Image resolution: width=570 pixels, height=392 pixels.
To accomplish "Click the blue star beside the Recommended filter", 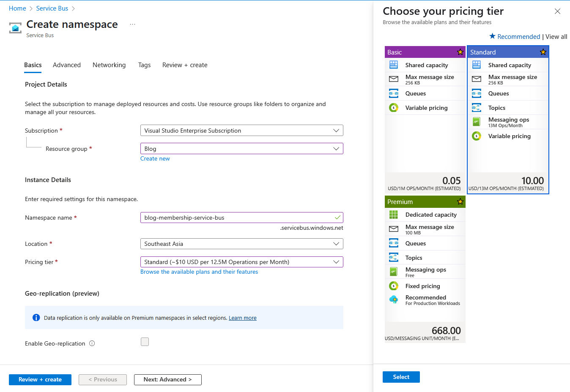I will click(x=492, y=36).
